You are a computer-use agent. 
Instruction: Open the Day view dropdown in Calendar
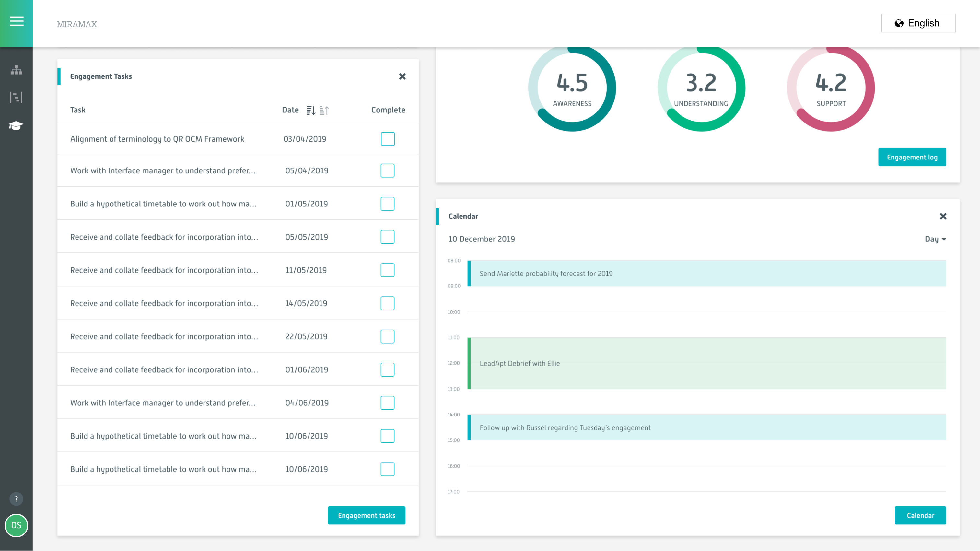pyautogui.click(x=936, y=239)
